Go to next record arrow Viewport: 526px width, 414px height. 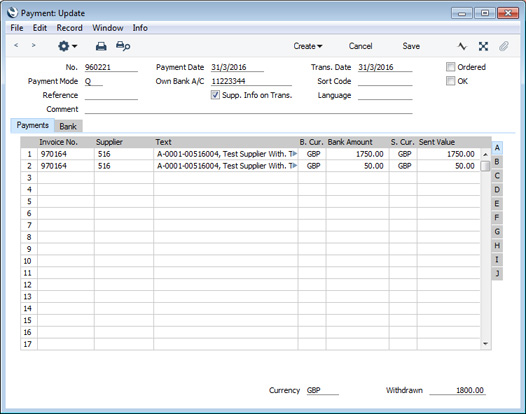(33, 45)
